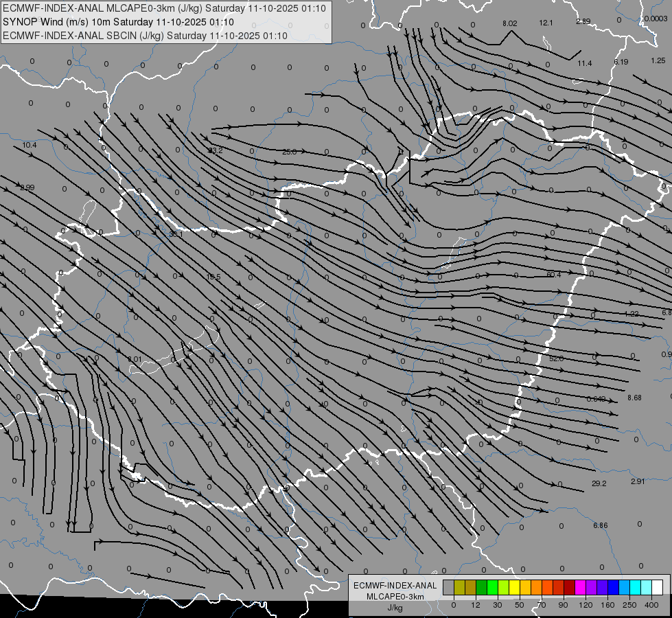
Task: Click the legend tick label '70'
Action: coord(542,605)
